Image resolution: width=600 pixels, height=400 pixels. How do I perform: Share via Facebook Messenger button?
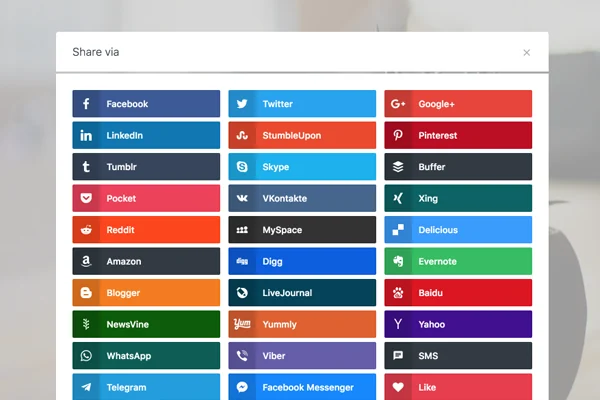pyautogui.click(x=302, y=387)
